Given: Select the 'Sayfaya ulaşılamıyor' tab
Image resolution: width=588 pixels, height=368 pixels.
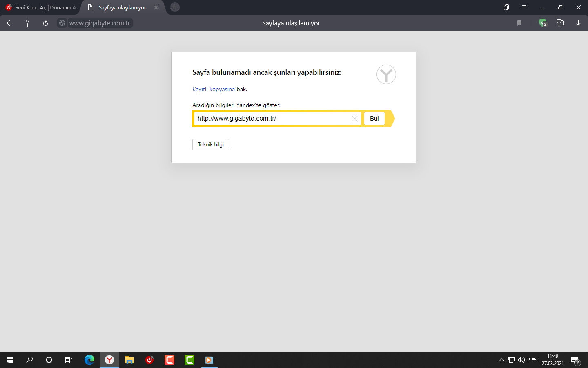Looking at the screenshot, I should pyautogui.click(x=122, y=7).
